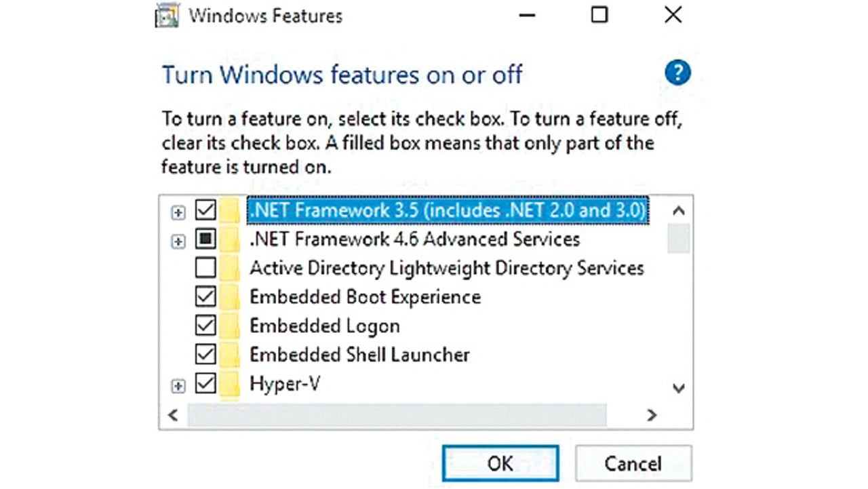Click the folder icon beside Embedded Logon
The width and height of the screenshot is (868, 489).
(231, 326)
